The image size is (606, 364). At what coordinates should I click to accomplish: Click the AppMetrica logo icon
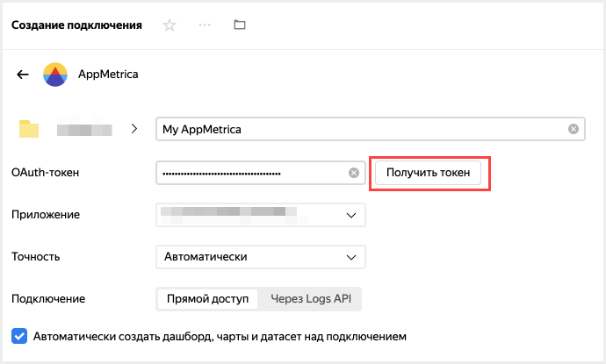(x=55, y=75)
